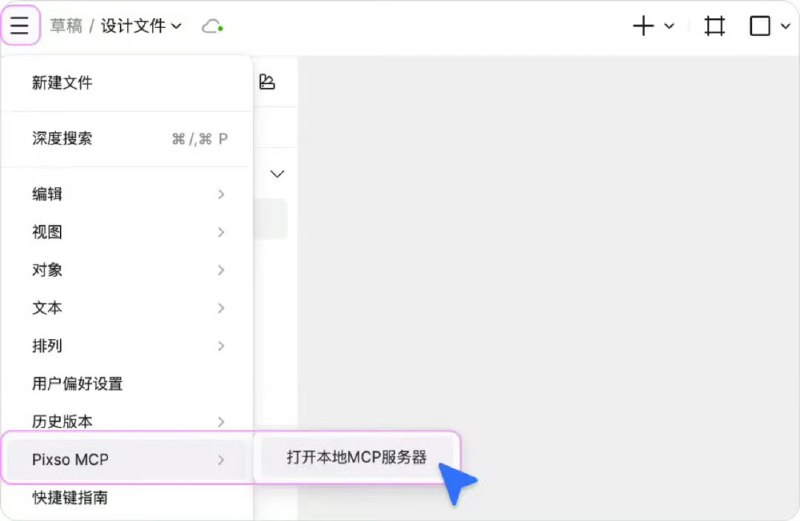Select the plus insert tool
This screenshot has height=521, width=800.
(643, 26)
